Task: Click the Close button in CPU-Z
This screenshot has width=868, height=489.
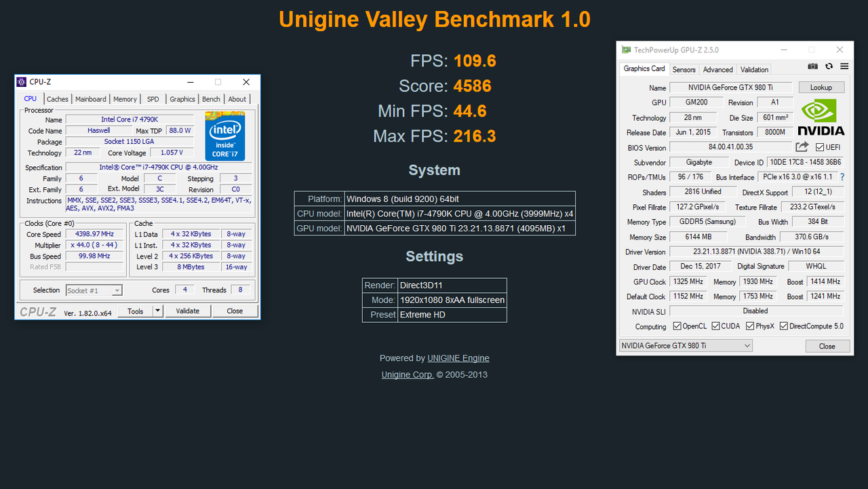Action: 235,311
